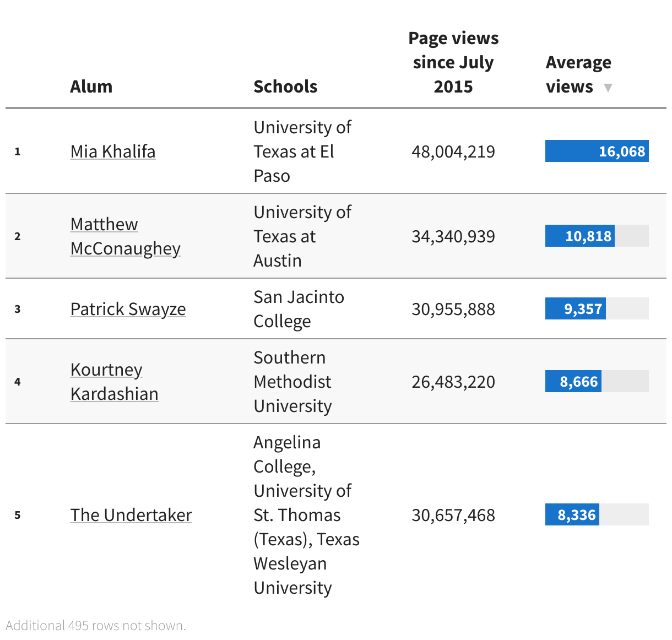Select the 8,336 average views bar
Screen dimensions: 672x640
[x=572, y=515]
